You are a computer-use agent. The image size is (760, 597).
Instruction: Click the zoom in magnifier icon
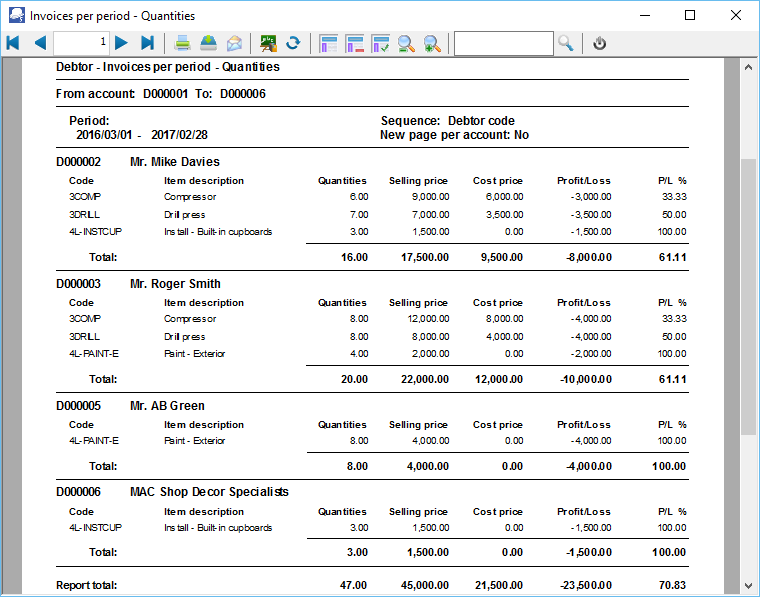(432, 43)
